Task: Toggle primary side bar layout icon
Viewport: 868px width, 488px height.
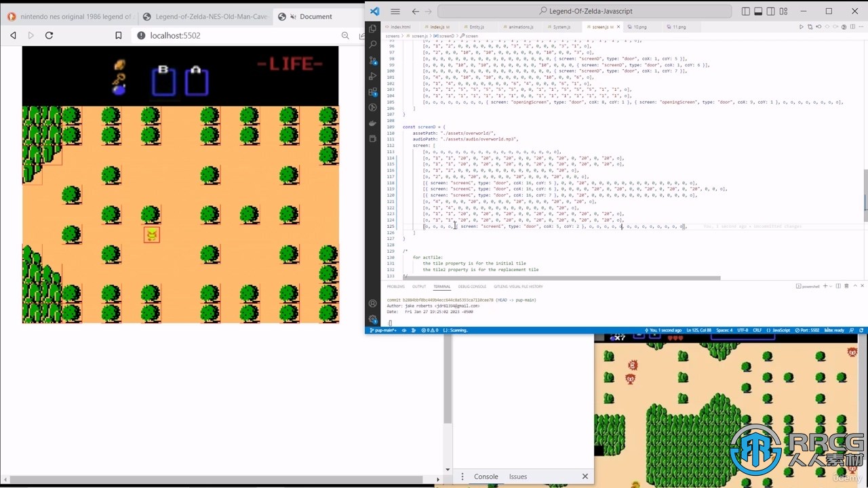Action: (x=746, y=11)
